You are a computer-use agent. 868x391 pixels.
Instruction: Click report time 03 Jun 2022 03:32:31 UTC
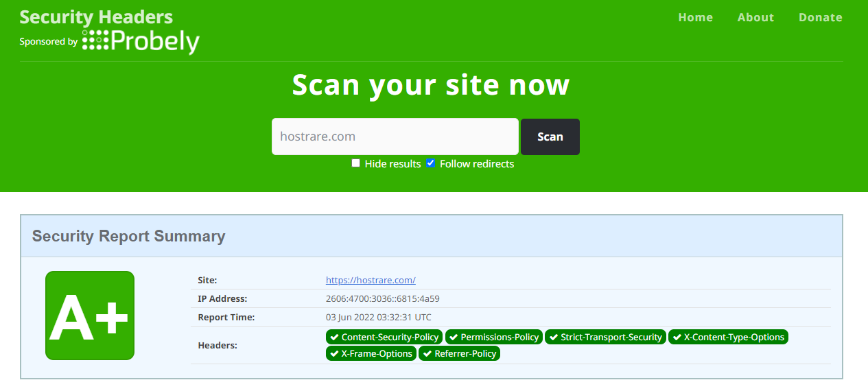pyautogui.click(x=379, y=317)
